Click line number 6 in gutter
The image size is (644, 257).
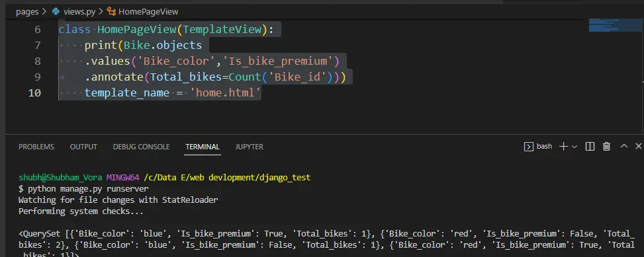[x=37, y=30]
